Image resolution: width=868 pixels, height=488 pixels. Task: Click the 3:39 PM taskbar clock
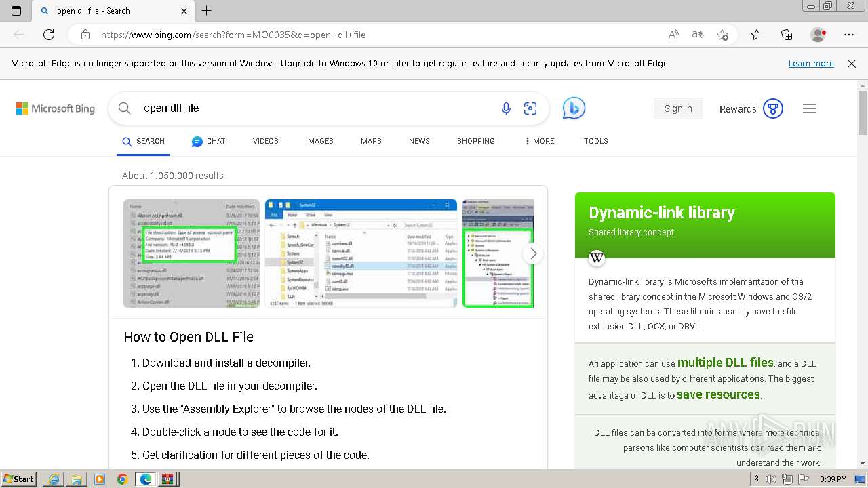[x=833, y=479]
